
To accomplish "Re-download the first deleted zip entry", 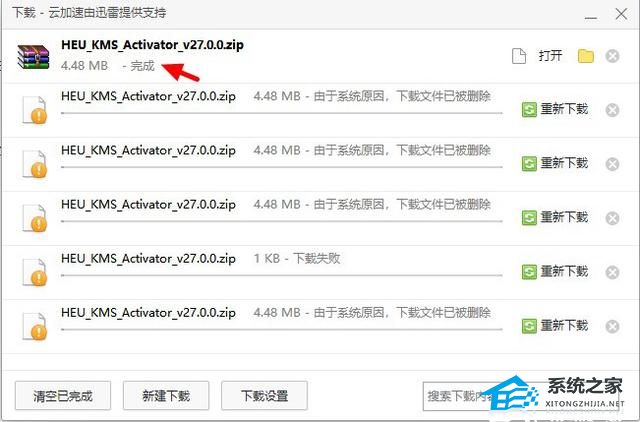I will (555, 109).
